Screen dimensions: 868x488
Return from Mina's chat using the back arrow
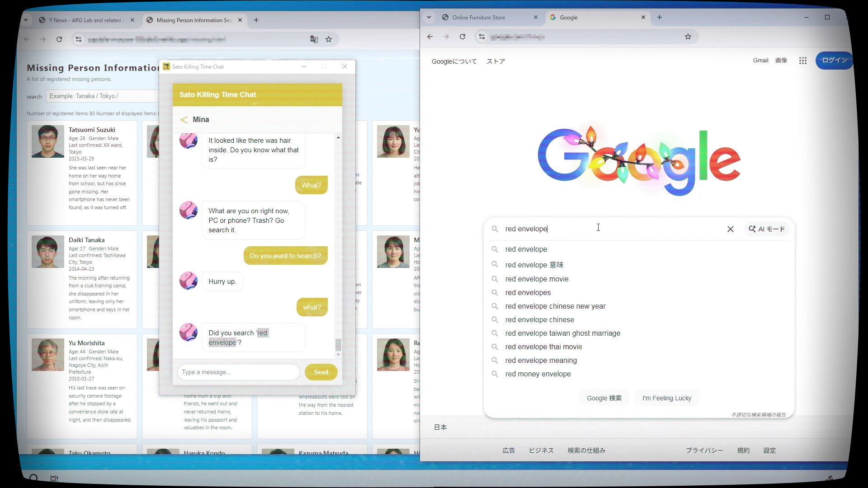click(x=184, y=119)
